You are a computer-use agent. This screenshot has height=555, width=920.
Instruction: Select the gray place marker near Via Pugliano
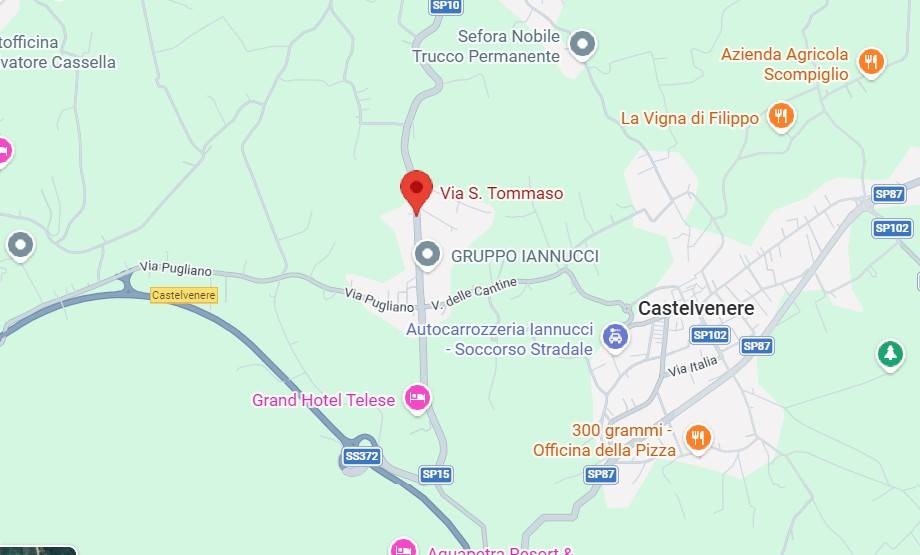21,245
